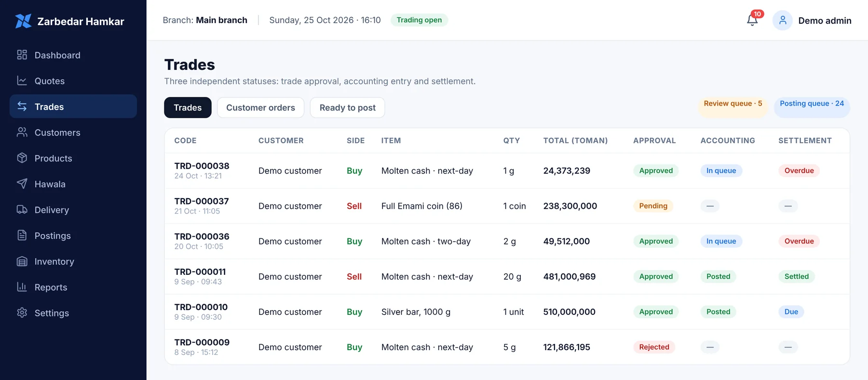The height and width of the screenshot is (380, 868).
Task: Switch to the Ready to post tab
Action: pos(347,108)
